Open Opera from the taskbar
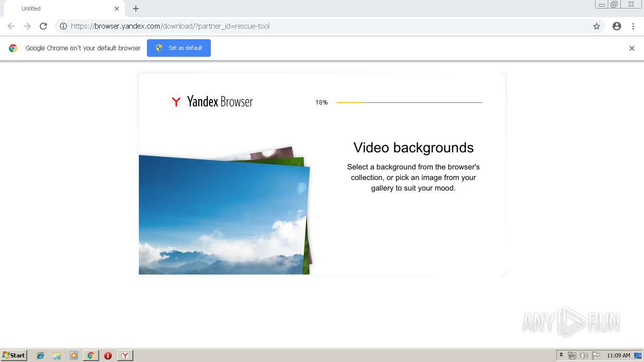Viewport: 644px width, 362px height. point(108,355)
